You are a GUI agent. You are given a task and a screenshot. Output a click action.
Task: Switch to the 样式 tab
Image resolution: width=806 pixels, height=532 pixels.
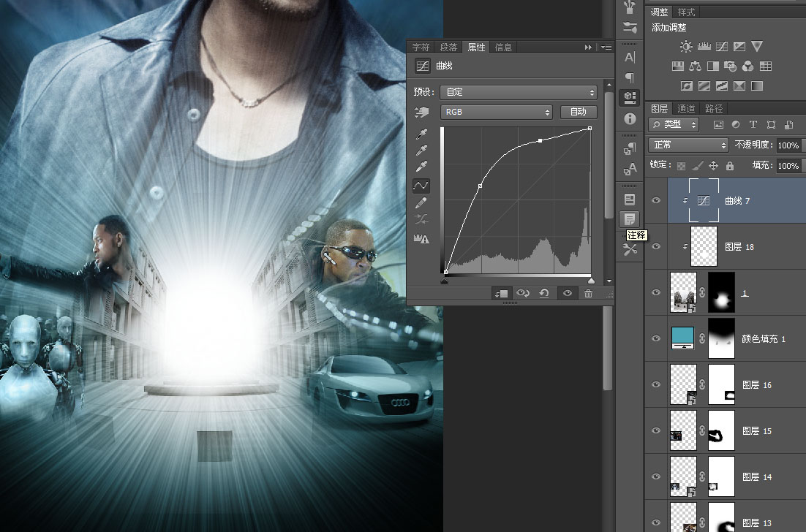pos(686,12)
